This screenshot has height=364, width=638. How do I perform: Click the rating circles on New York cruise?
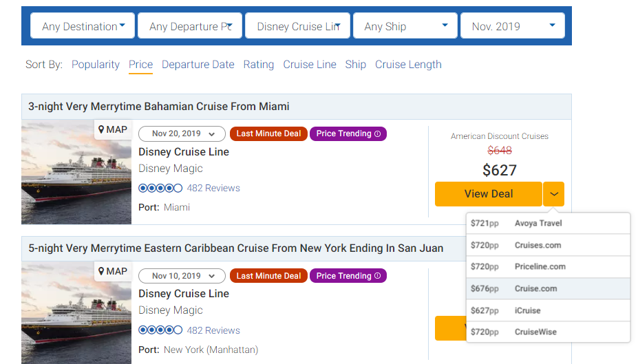[x=160, y=330]
